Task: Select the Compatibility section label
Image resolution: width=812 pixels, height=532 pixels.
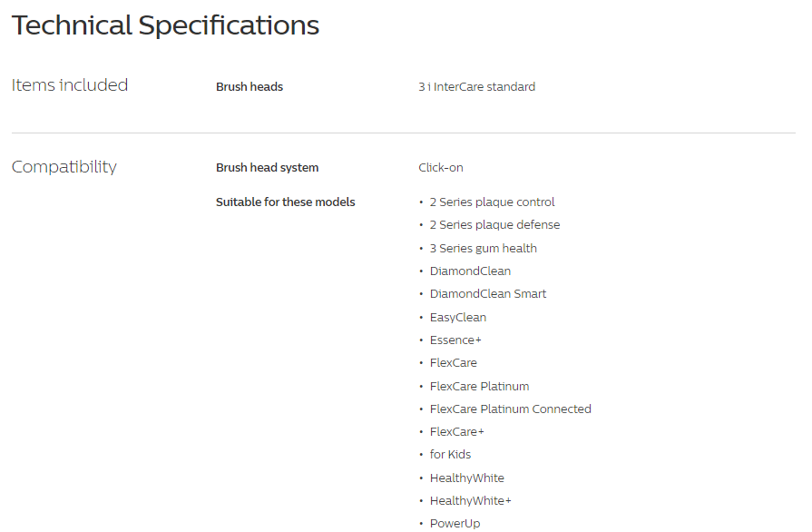Action: pos(64,167)
